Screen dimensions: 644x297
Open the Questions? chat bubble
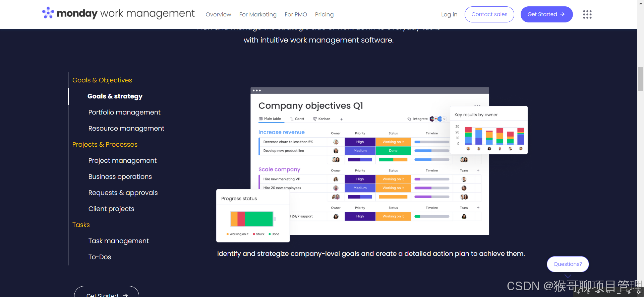coord(568,264)
